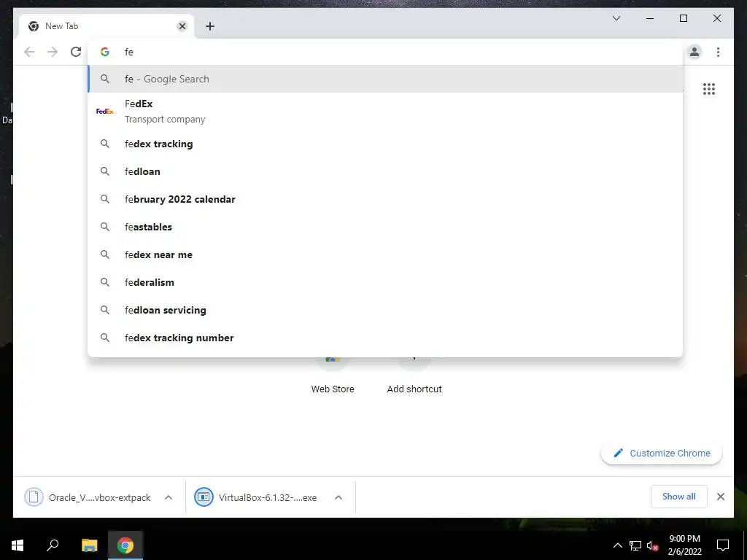The width and height of the screenshot is (747, 560).
Task: Close the New Tab tab
Action: pos(182,26)
